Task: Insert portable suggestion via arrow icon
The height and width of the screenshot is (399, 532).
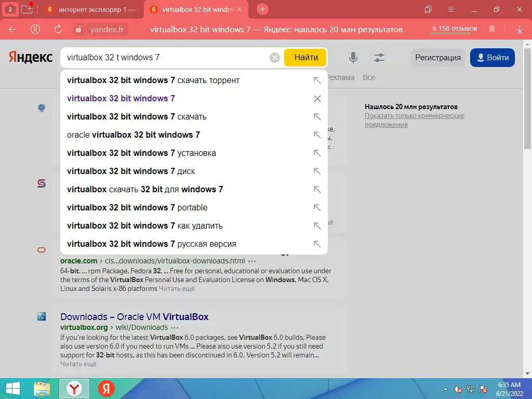Action: pyautogui.click(x=317, y=207)
